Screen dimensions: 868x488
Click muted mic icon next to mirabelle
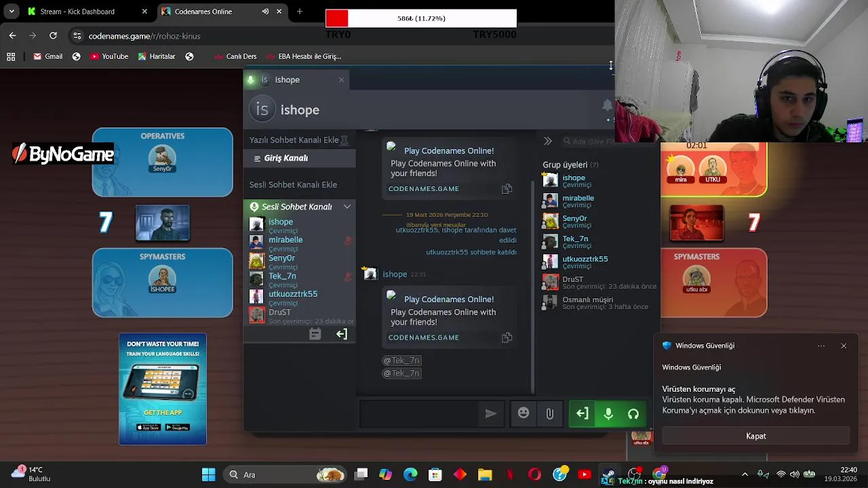tap(348, 241)
